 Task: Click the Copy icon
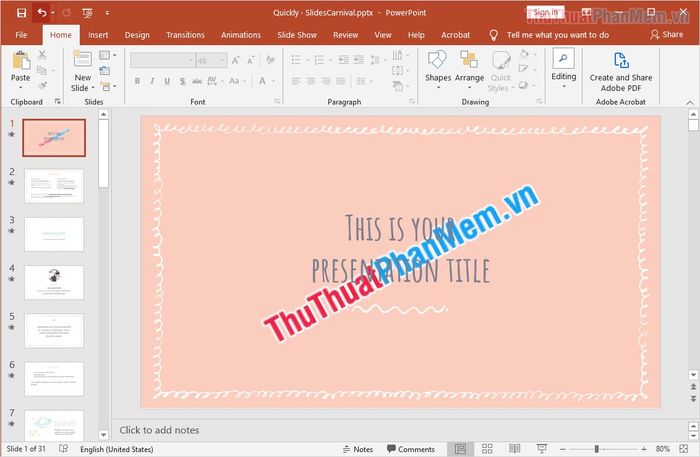[x=42, y=70]
